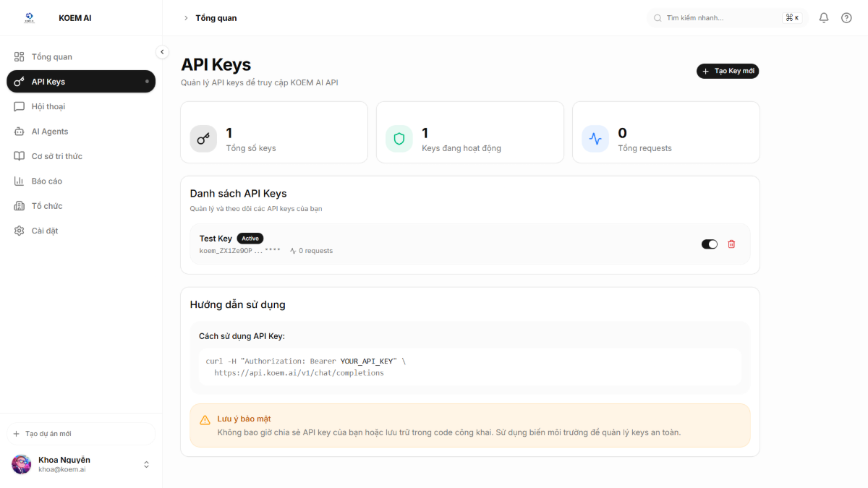Delete Test Key using the trash icon

tap(731, 244)
